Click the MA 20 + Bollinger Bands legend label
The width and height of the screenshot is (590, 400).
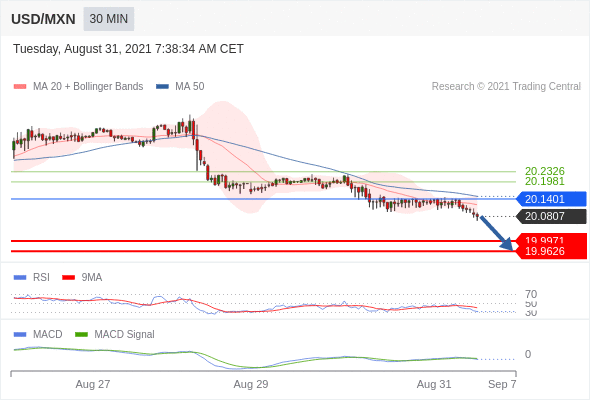88,87
